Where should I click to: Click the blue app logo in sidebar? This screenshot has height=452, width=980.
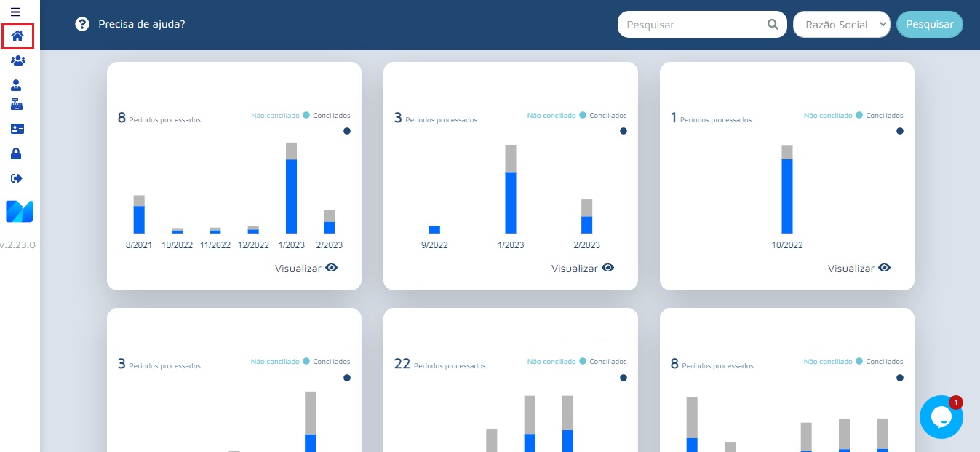[x=20, y=211]
